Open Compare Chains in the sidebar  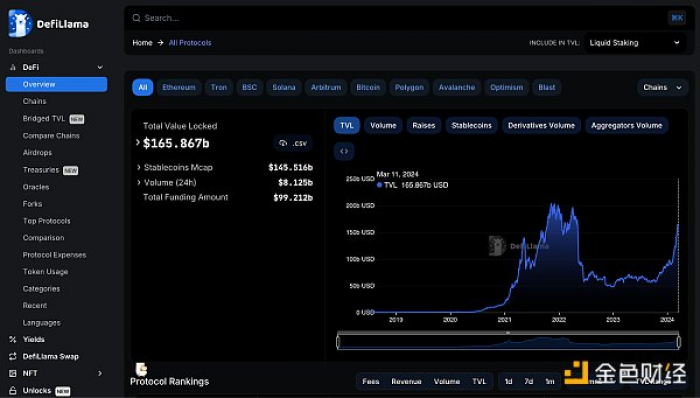pyautogui.click(x=51, y=136)
